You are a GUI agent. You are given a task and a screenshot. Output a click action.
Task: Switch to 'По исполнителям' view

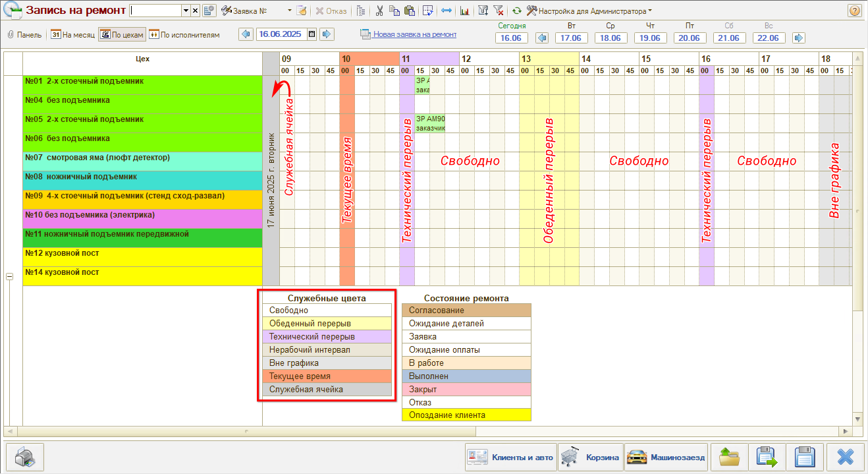tap(184, 34)
